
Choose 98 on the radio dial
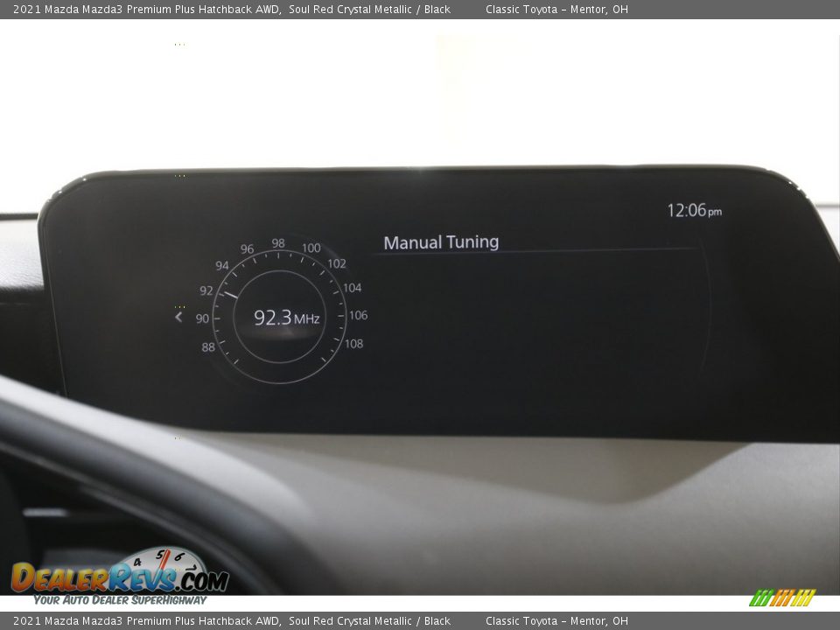coord(278,243)
